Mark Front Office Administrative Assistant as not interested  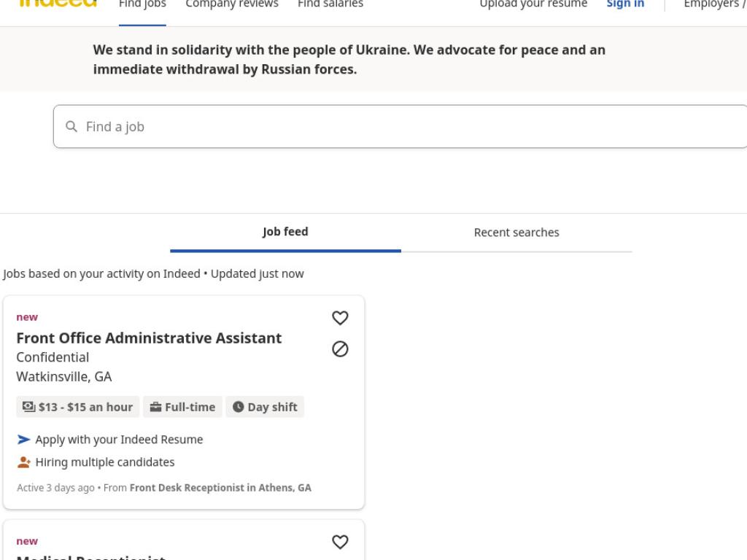pos(340,349)
